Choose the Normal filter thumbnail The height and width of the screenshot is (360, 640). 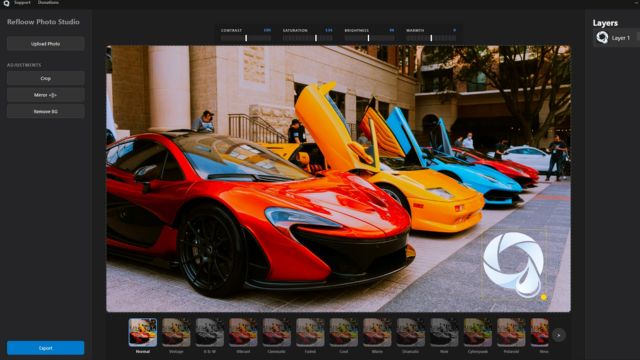point(142,332)
